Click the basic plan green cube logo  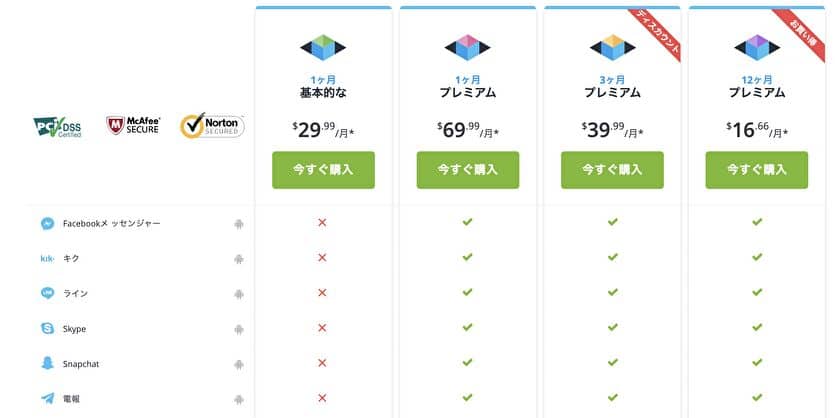pyautogui.click(x=323, y=47)
